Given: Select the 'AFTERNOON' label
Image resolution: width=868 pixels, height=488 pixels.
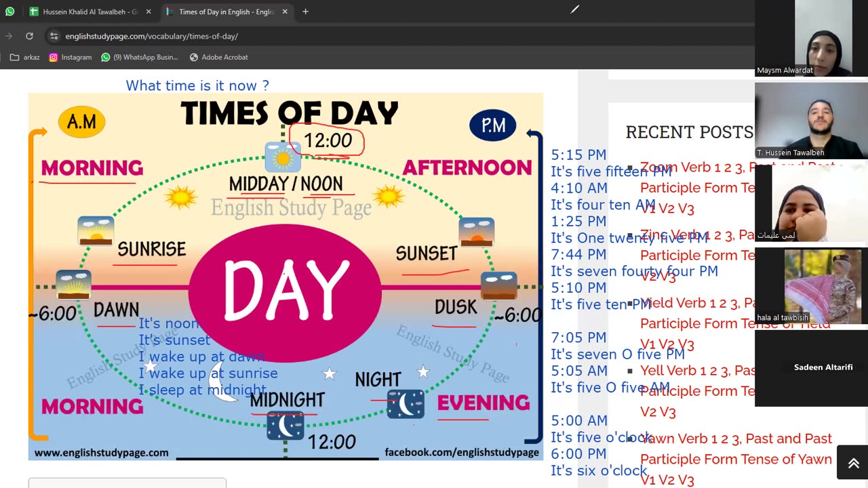Looking at the screenshot, I should (467, 167).
